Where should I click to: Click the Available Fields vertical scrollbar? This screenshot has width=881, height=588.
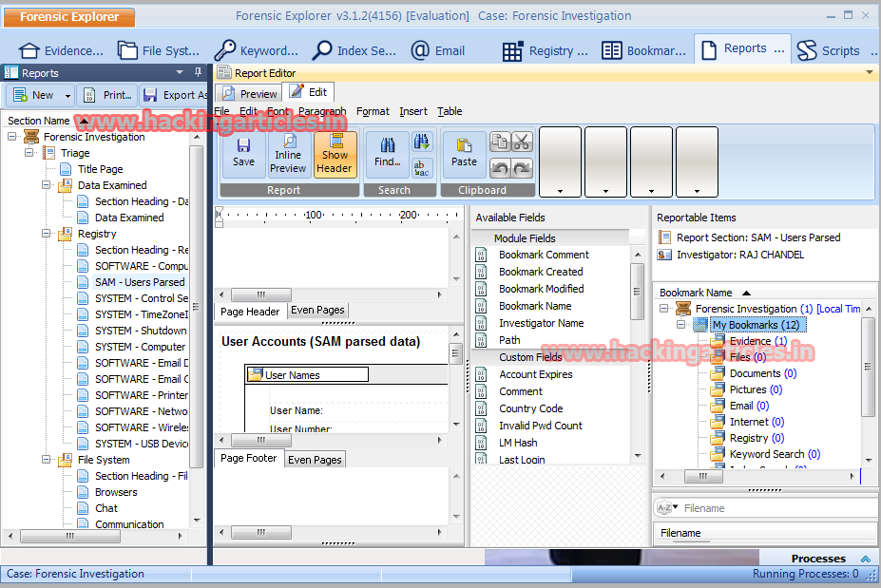pos(637,292)
